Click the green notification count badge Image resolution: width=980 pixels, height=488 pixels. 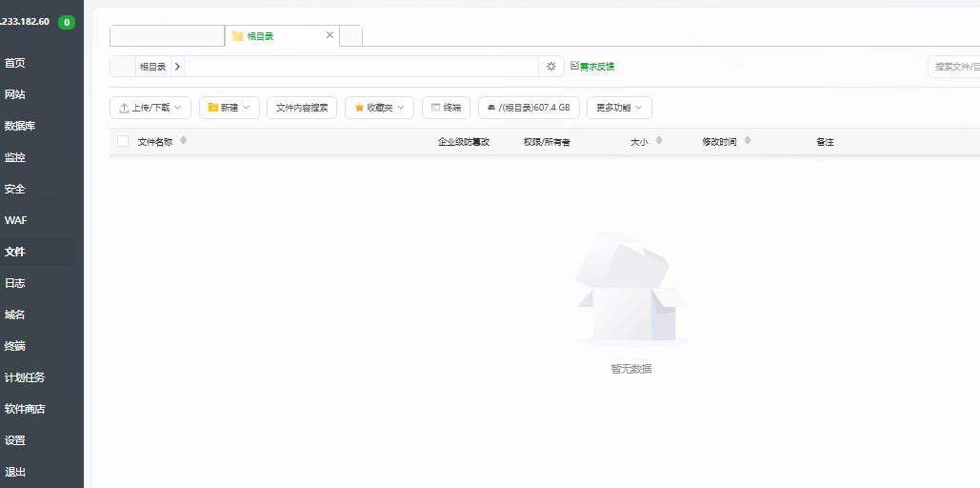67,22
